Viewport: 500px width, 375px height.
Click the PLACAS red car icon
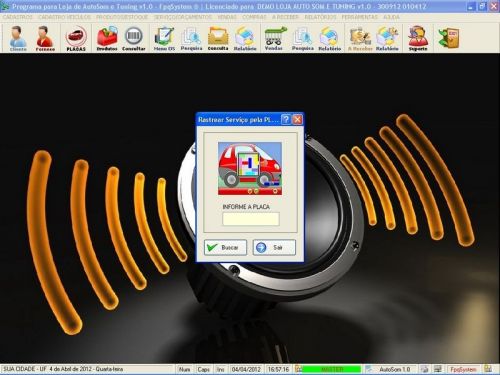76,39
